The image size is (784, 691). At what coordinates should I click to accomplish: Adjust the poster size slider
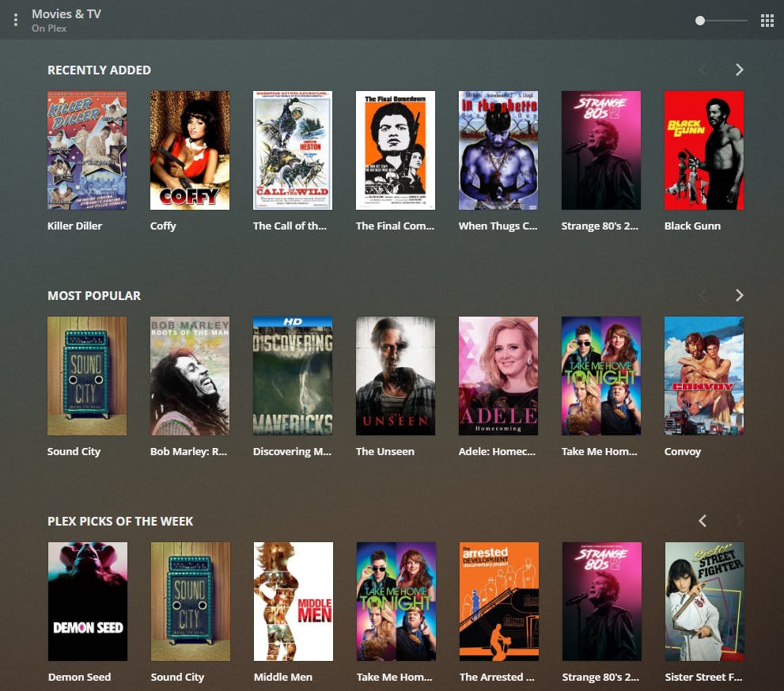point(721,21)
